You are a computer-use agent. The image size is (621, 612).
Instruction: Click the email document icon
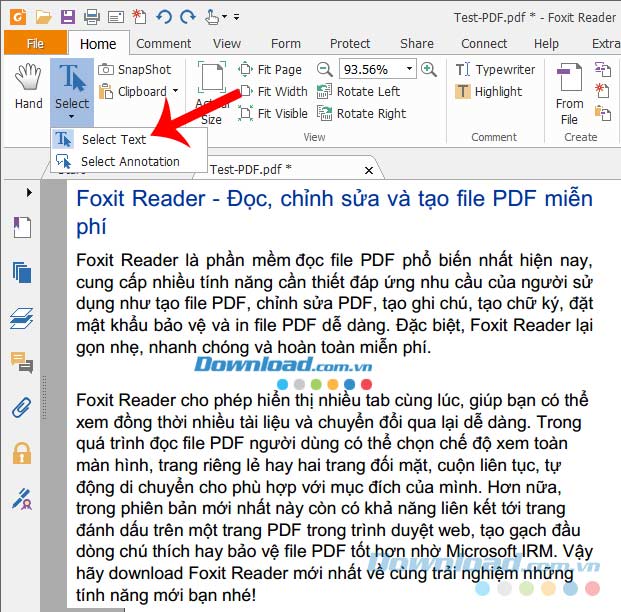[x=116, y=17]
